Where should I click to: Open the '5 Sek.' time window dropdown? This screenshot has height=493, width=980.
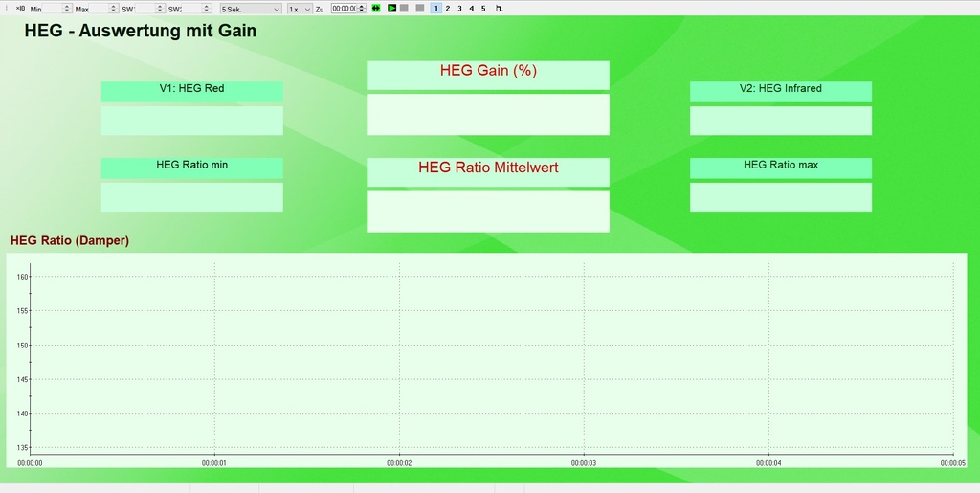tap(251, 9)
